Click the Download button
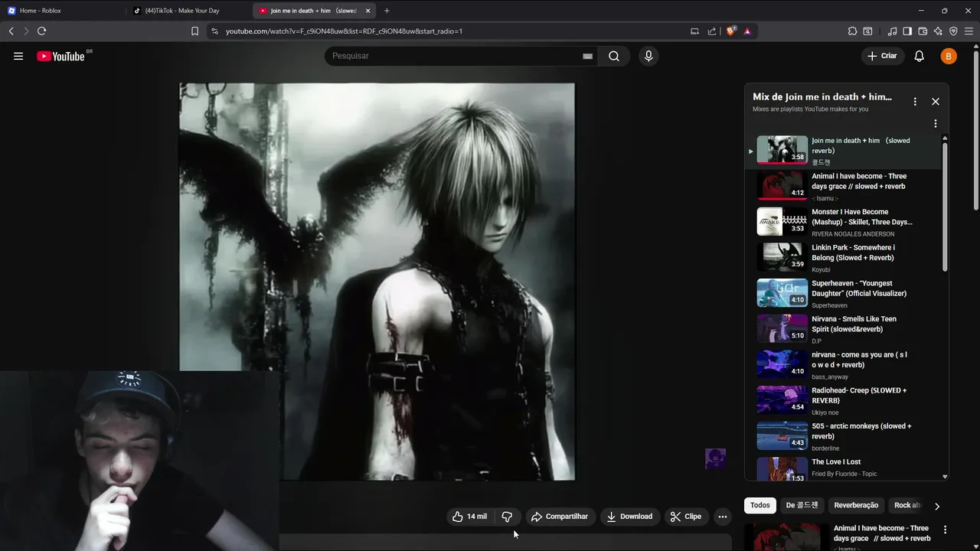Screen dimensions: 980x551 (x=629, y=517)
